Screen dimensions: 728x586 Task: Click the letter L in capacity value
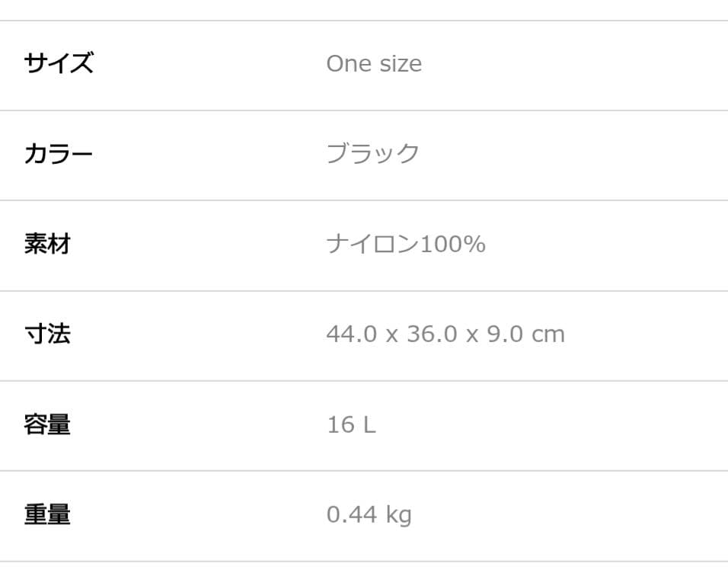coord(369,424)
